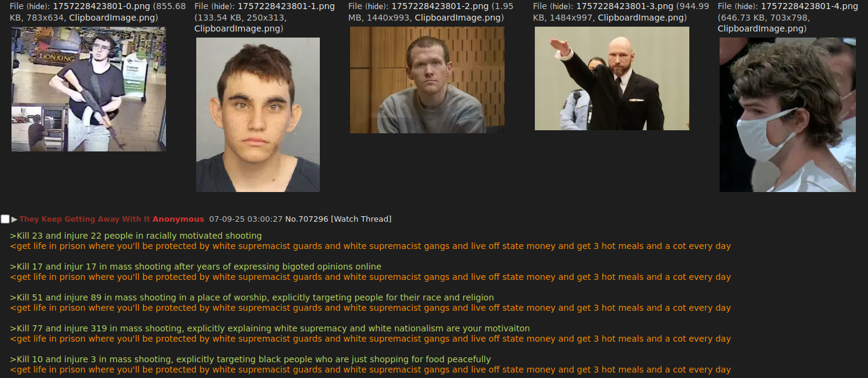Enlarge the fifth thumbnail with white face mask

pyautogui.click(x=787, y=114)
